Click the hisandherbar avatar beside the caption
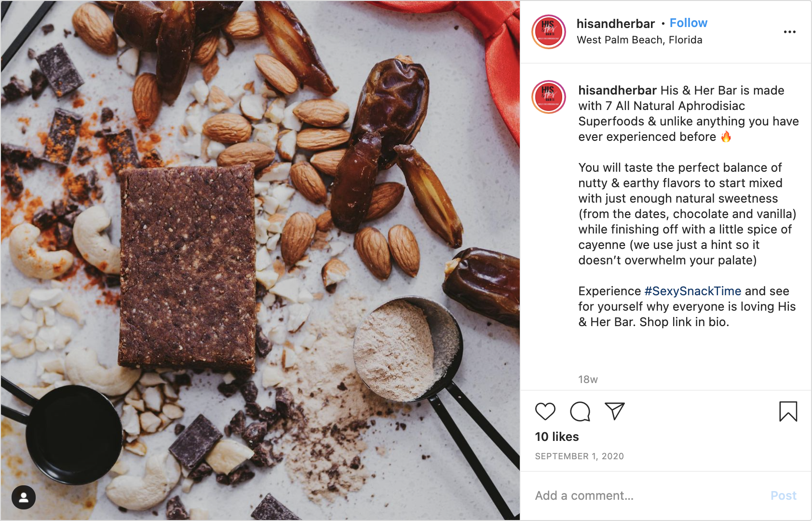 pyautogui.click(x=549, y=97)
